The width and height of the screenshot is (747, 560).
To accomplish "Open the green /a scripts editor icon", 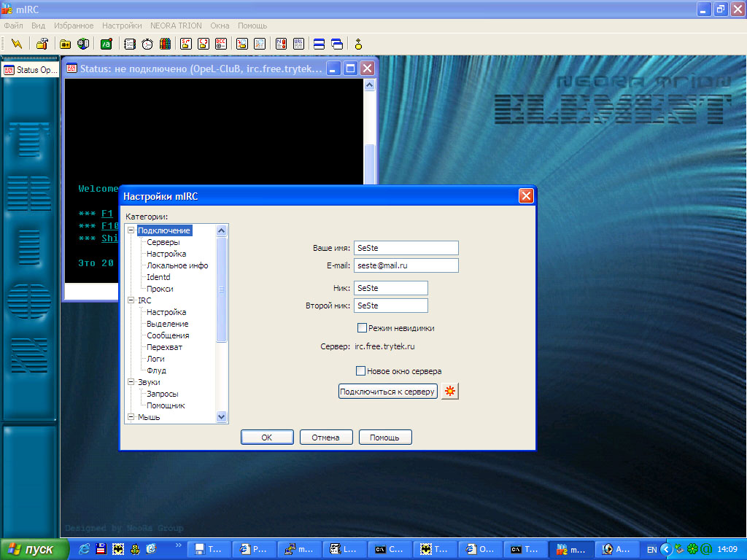I will (x=107, y=44).
